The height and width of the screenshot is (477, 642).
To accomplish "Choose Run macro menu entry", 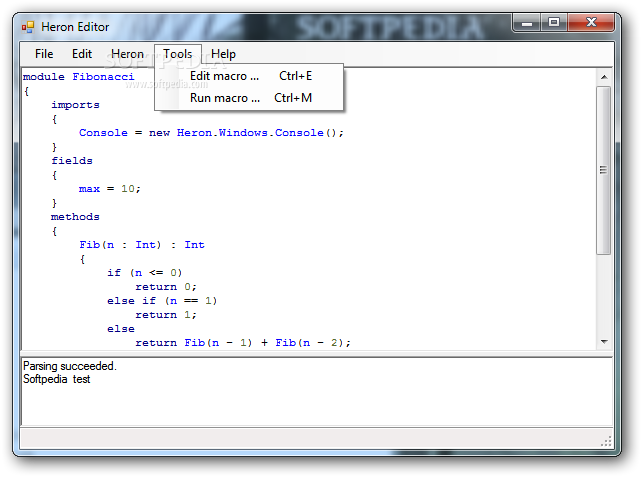I will 251,98.
